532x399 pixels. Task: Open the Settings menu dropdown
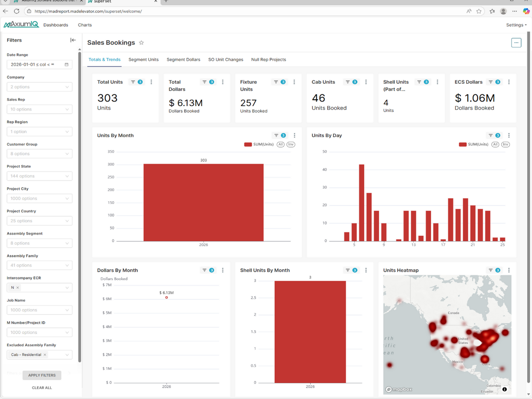(516, 25)
